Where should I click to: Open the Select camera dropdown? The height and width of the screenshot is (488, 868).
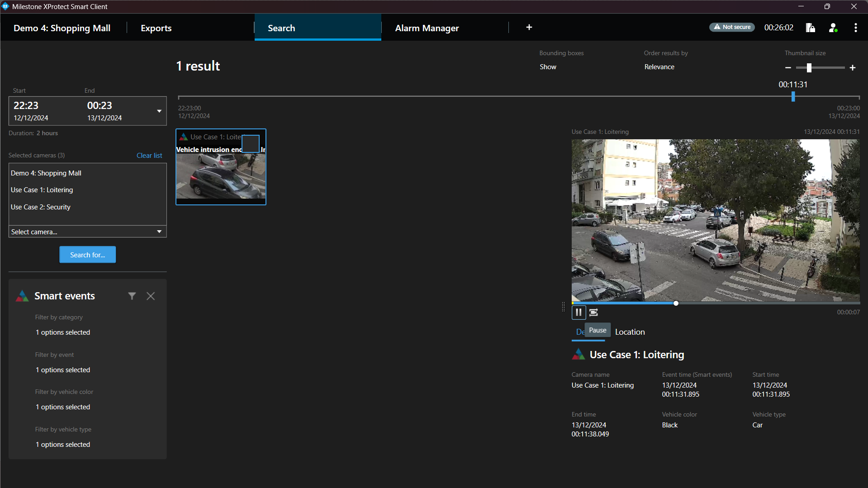[x=88, y=232]
